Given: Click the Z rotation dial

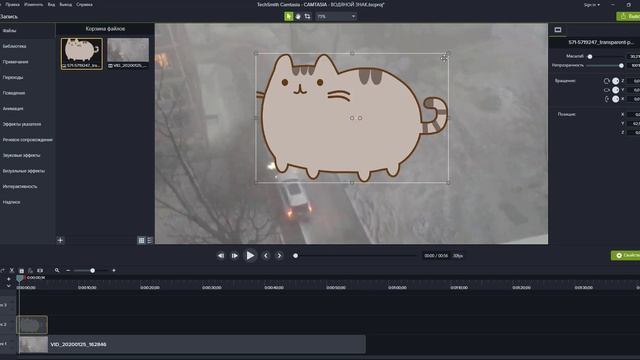Looking at the screenshot, I should point(616,81).
